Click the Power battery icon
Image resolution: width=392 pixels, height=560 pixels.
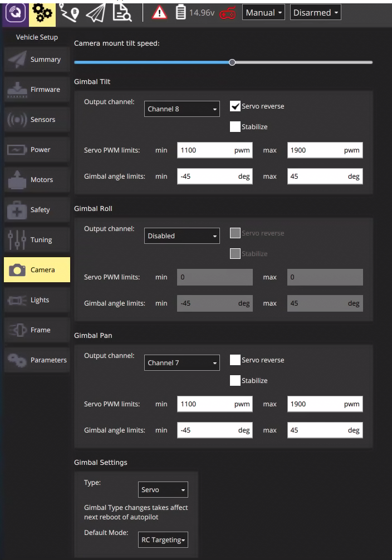coord(17,150)
